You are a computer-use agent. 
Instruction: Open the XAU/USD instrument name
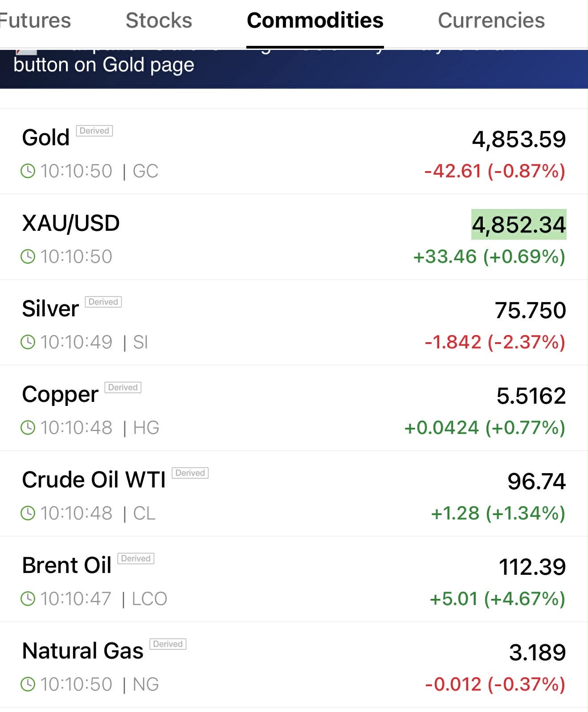pyautogui.click(x=71, y=223)
